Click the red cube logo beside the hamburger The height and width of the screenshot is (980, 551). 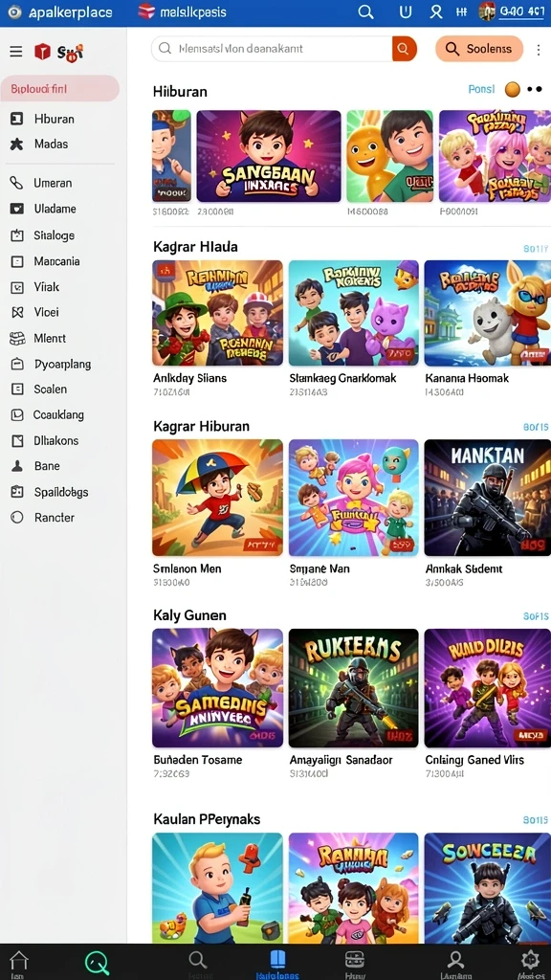pyautogui.click(x=42, y=52)
